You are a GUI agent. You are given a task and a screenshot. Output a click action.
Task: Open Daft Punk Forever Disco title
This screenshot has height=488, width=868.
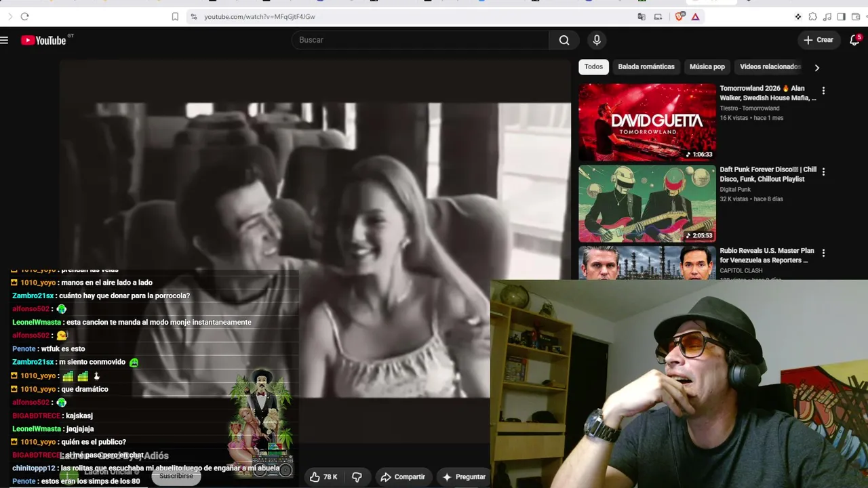tap(768, 174)
